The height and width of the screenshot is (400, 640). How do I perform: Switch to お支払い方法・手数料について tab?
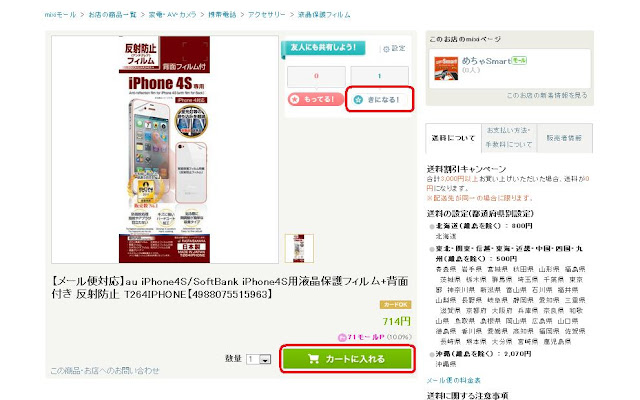coord(509,137)
